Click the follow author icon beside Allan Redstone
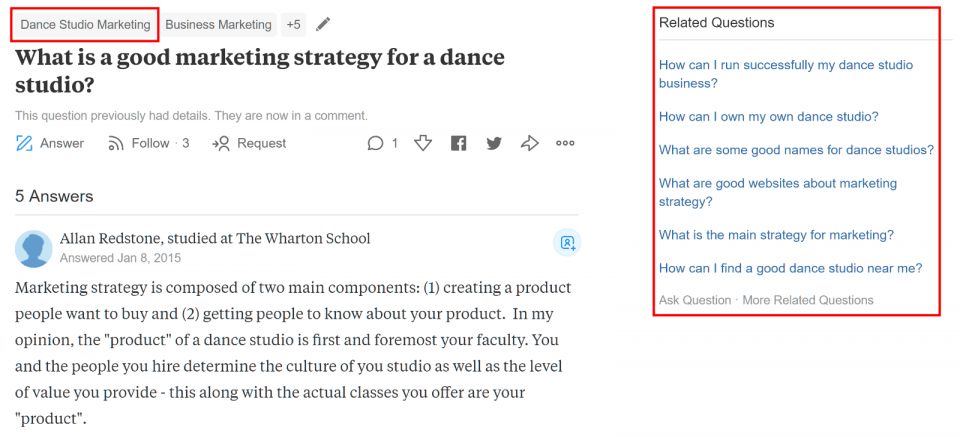Screen dimensions: 960x437 [567, 242]
